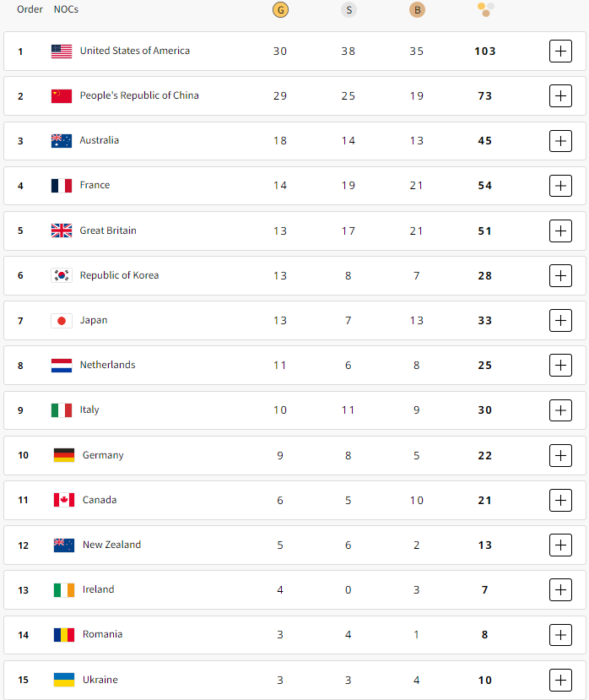Click the total medals column icon
Viewport: 589px width, 700px height.
pos(485,9)
